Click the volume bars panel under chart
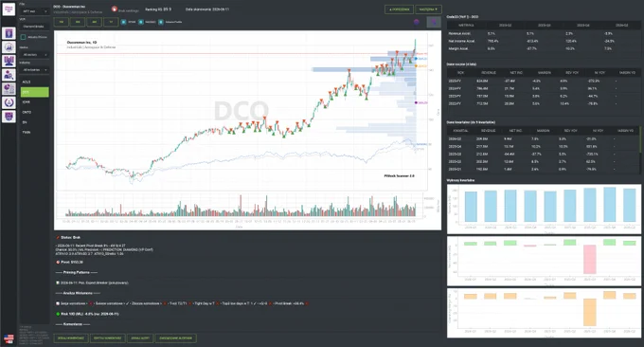 [x=242, y=206]
